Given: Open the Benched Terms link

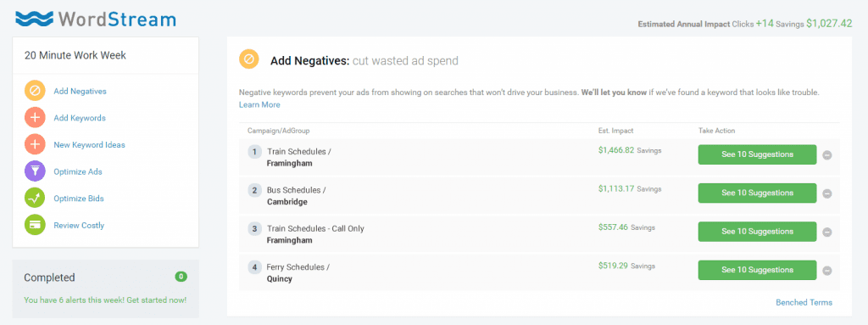Looking at the screenshot, I should [x=804, y=302].
